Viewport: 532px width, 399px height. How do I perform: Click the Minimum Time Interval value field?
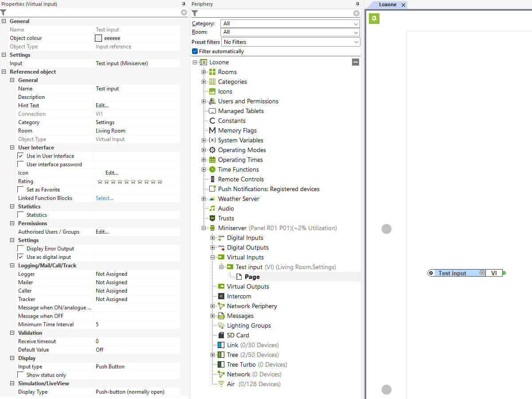point(137,325)
